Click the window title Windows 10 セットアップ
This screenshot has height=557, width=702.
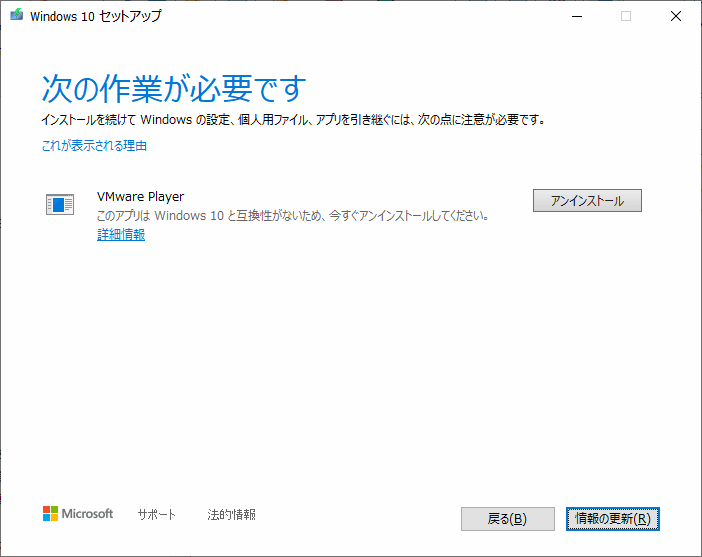point(96,16)
